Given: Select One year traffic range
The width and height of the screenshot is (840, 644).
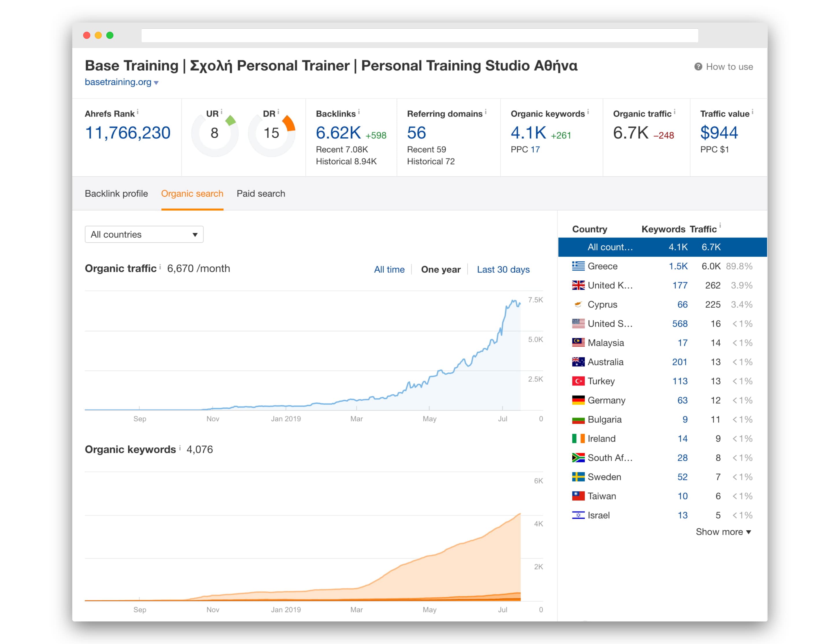Looking at the screenshot, I should tap(441, 270).
